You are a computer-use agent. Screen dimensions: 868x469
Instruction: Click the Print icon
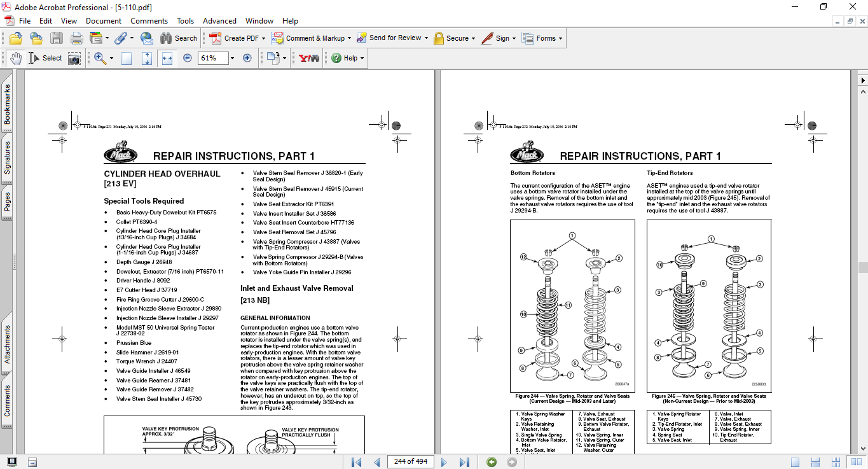pos(77,38)
